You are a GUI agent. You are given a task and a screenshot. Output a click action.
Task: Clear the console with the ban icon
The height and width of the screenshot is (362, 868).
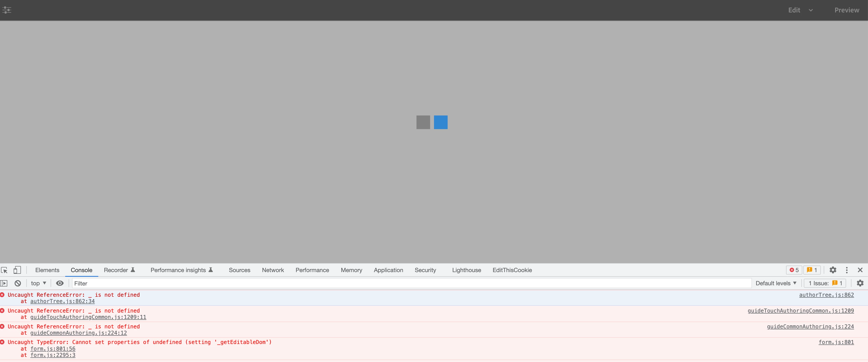pyautogui.click(x=18, y=283)
